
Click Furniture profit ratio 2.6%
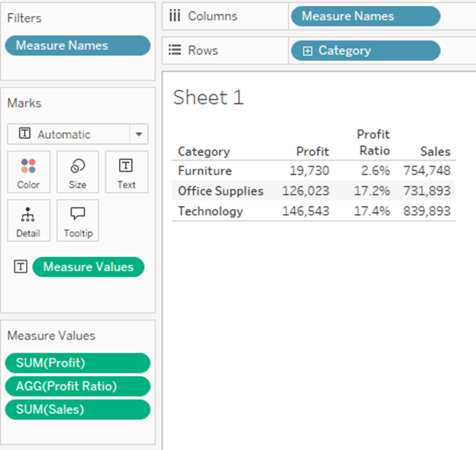coord(376,171)
